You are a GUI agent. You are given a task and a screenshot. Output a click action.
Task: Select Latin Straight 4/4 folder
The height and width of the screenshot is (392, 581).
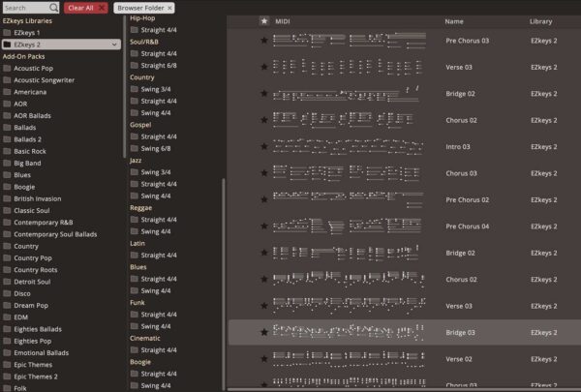(153, 255)
